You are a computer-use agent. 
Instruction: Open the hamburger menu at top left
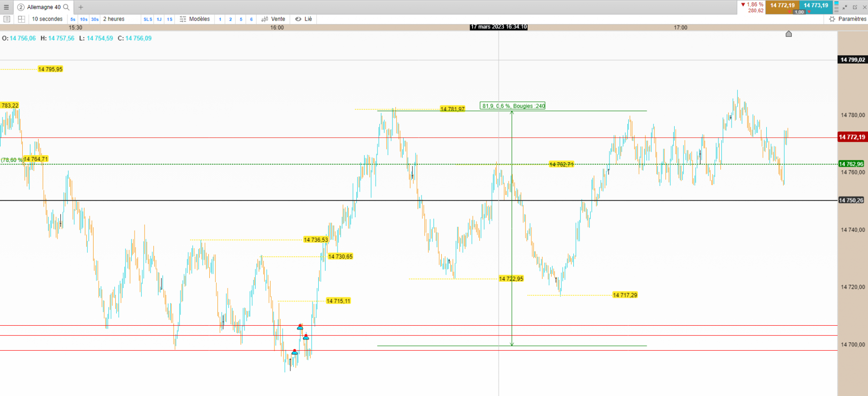point(6,7)
